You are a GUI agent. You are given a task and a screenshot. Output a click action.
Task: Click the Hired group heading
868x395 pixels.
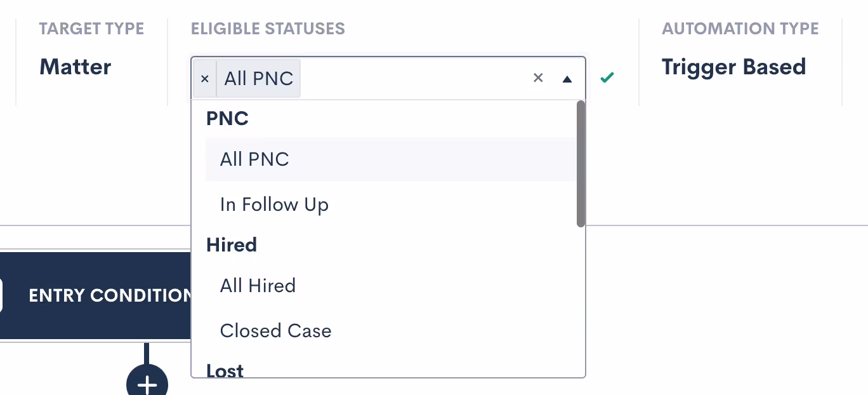point(232,245)
